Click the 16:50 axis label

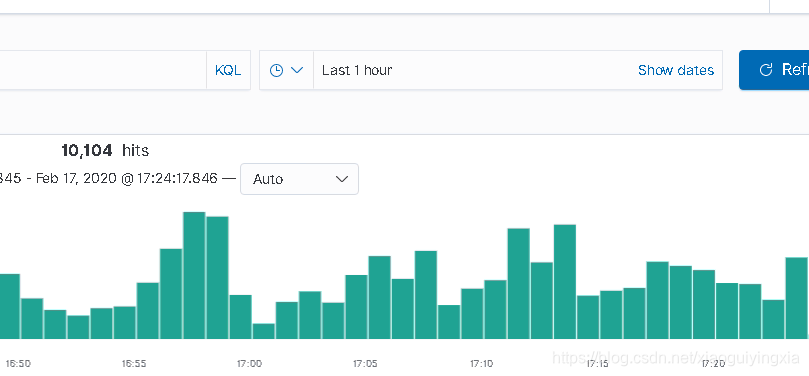click(x=18, y=364)
